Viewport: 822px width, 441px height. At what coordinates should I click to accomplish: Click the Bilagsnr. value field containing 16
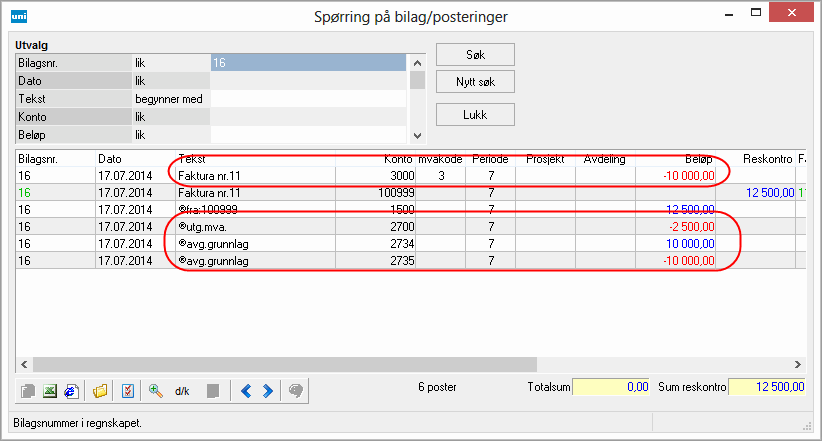[x=307, y=63]
